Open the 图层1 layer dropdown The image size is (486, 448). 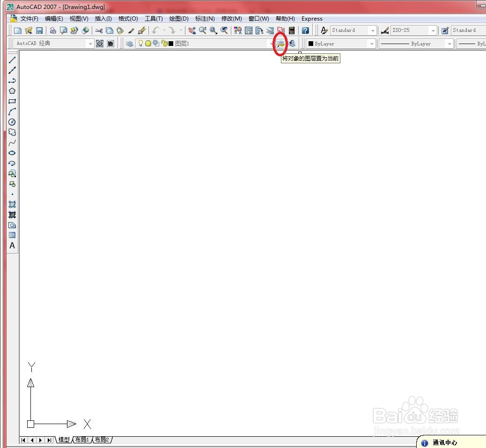(271, 44)
